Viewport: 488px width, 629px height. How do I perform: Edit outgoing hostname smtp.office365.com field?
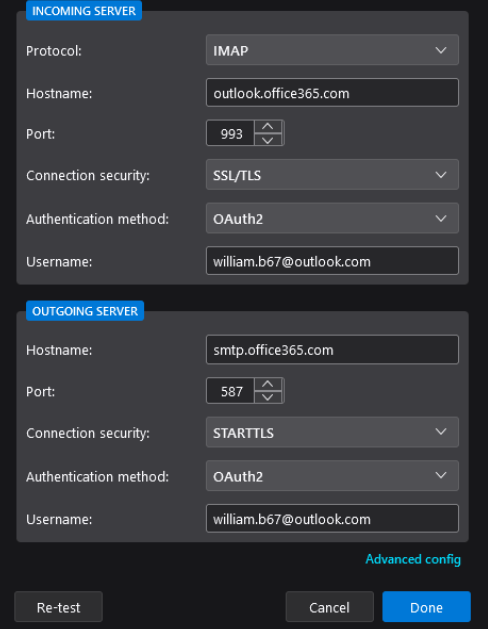coord(332,350)
